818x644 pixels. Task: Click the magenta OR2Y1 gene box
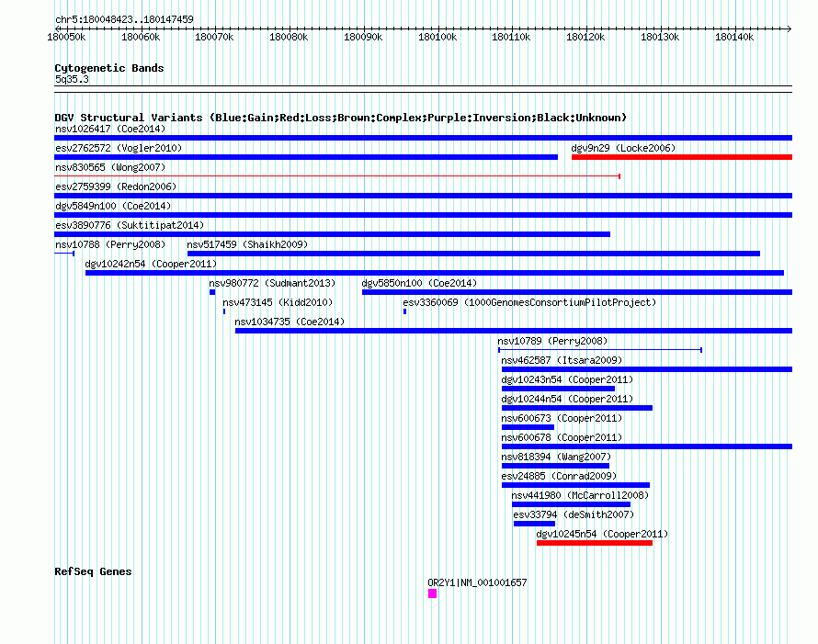(x=433, y=593)
